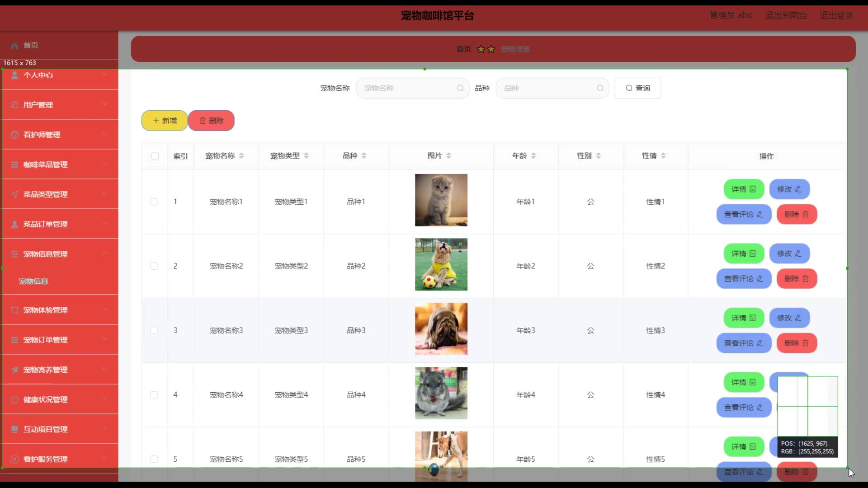Sort by the 宠物名称 column arrows

click(x=241, y=156)
